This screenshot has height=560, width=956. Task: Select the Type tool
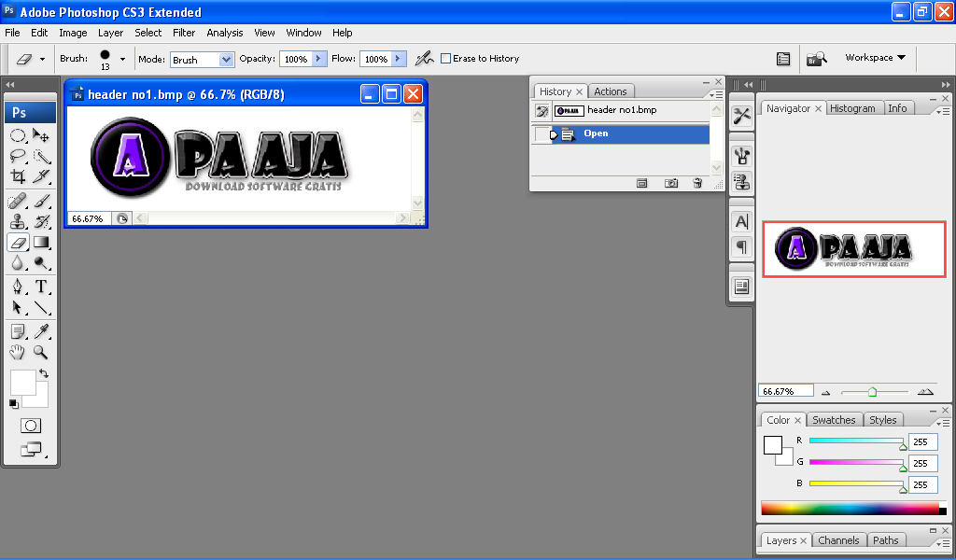(41, 287)
